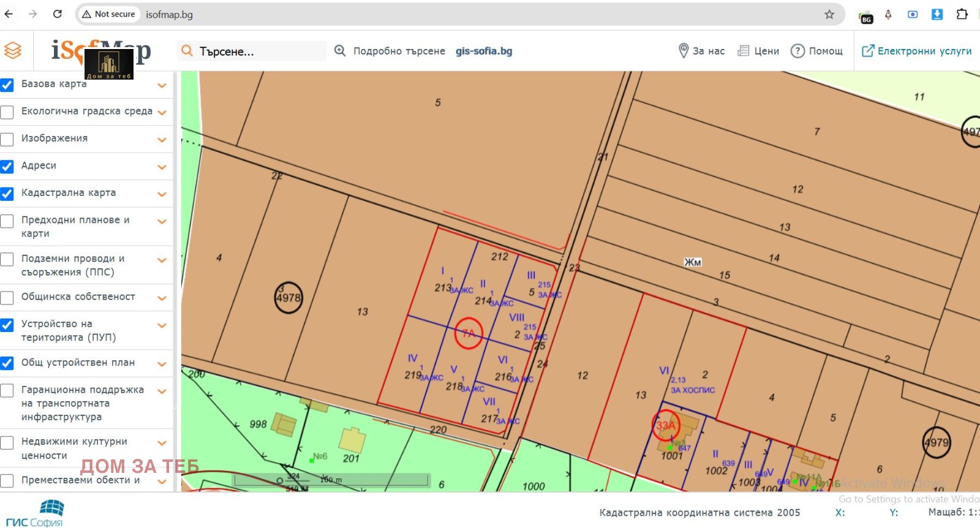Expand Подземни проводи и съоръжения group
980x528 pixels.
(x=162, y=260)
